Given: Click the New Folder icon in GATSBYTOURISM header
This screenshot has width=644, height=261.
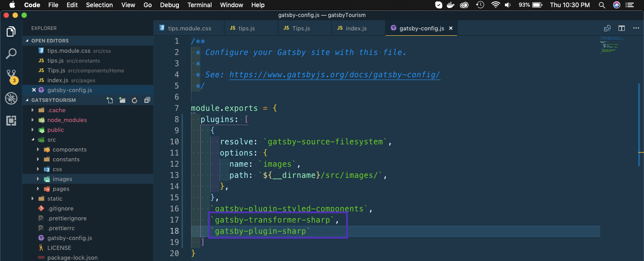Looking at the screenshot, I should coord(122,101).
